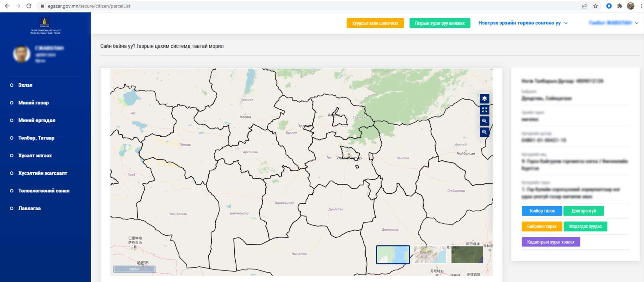This screenshot has width=644, height=282.
Task: Open Миний өргөдөл menu item
Action: (37, 120)
